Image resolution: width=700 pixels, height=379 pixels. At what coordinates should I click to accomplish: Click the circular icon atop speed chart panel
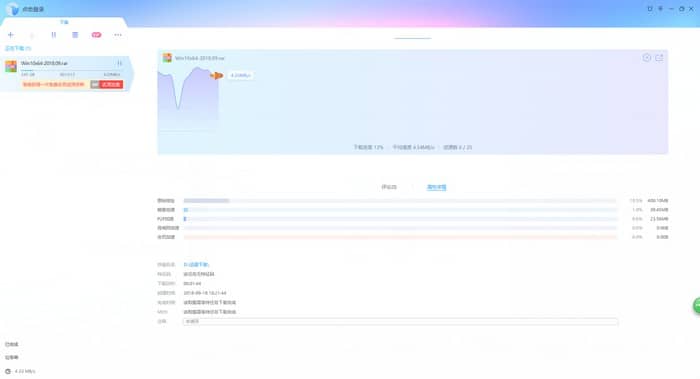coord(646,58)
